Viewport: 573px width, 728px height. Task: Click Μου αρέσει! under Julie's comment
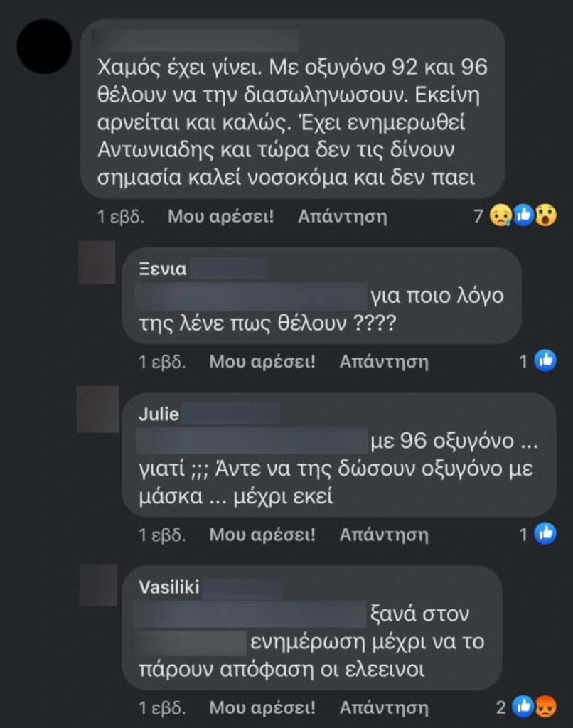[262, 535]
